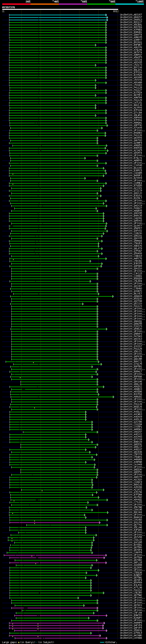Click the cyan alignment bar of UniRef100_A8IUV7

pyautogui.click(x=58, y=15)
